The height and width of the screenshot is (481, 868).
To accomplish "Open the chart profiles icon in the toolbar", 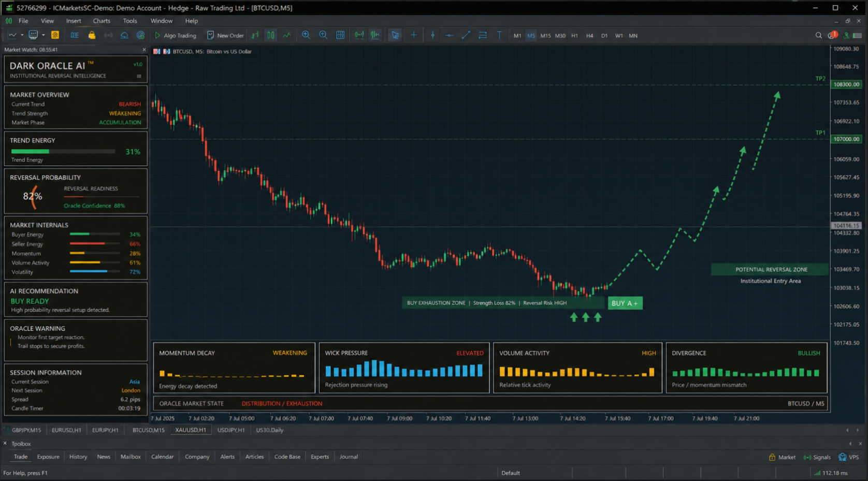I will click(33, 35).
